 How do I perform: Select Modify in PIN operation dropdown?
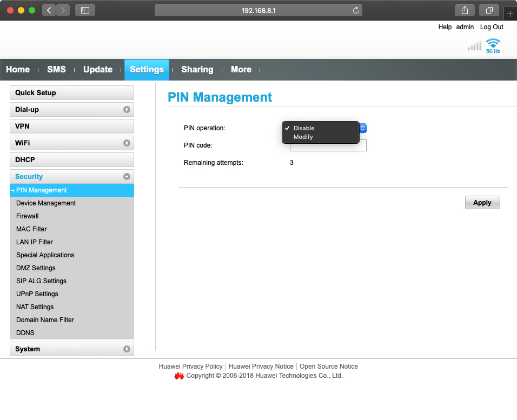pyautogui.click(x=303, y=137)
